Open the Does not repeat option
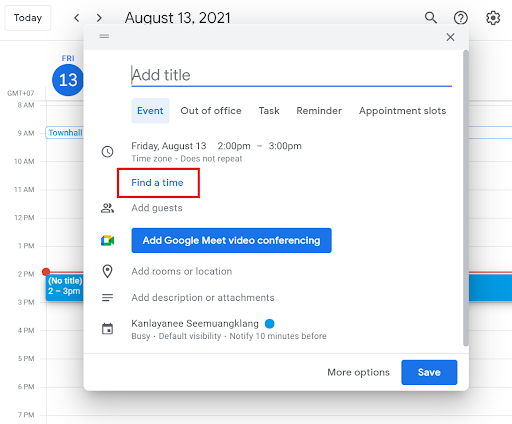The width and height of the screenshot is (512, 424). click(211, 159)
